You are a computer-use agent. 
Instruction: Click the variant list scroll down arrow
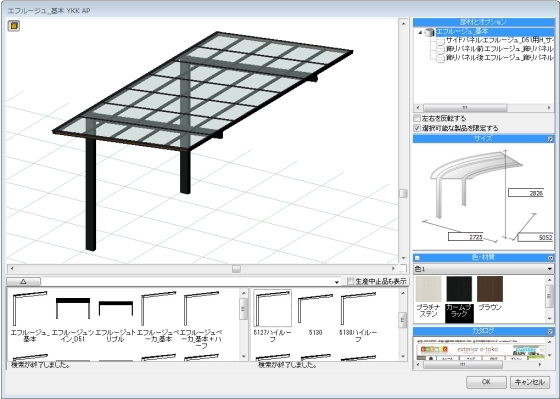pos(403,356)
